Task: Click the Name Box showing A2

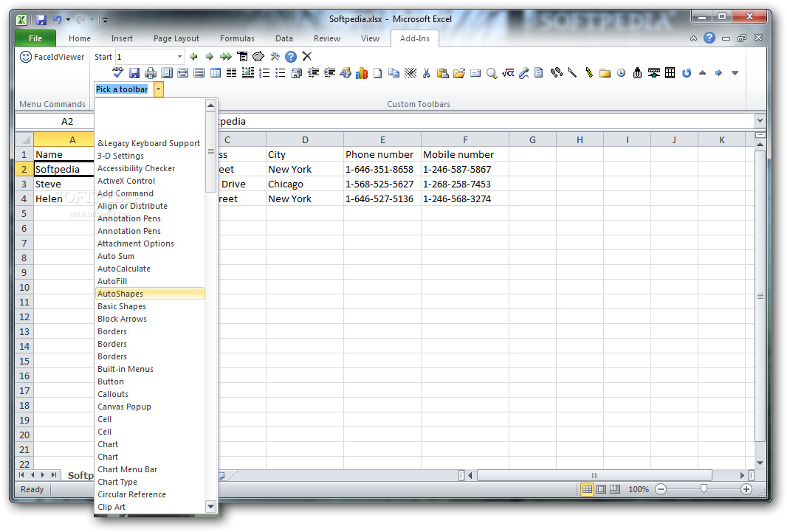Action: pyautogui.click(x=55, y=121)
